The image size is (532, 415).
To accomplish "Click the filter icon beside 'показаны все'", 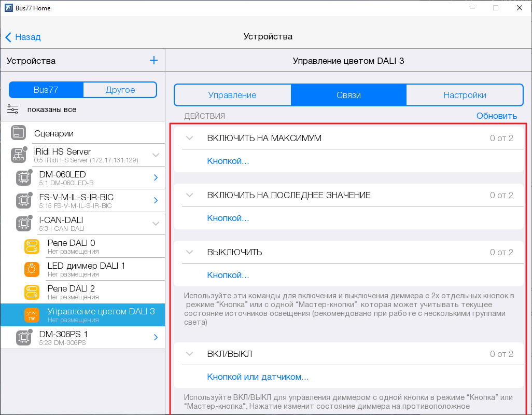I will (13, 109).
